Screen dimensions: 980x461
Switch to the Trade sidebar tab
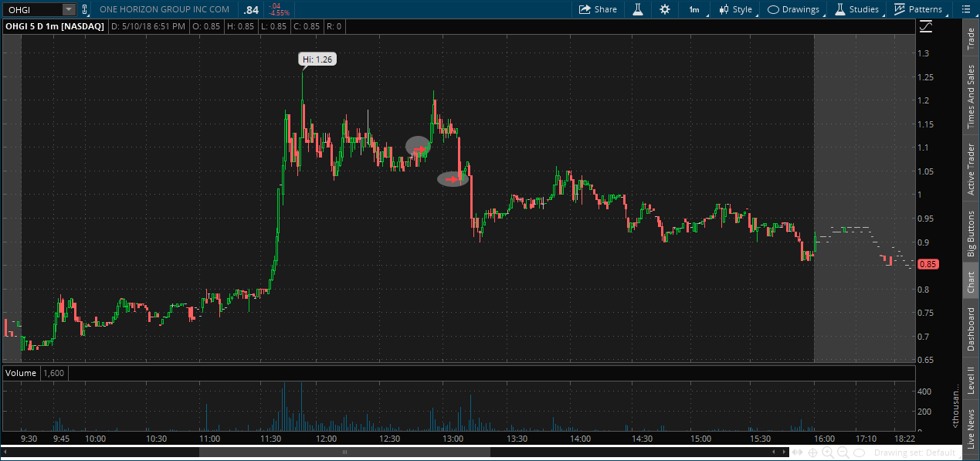[x=971, y=38]
